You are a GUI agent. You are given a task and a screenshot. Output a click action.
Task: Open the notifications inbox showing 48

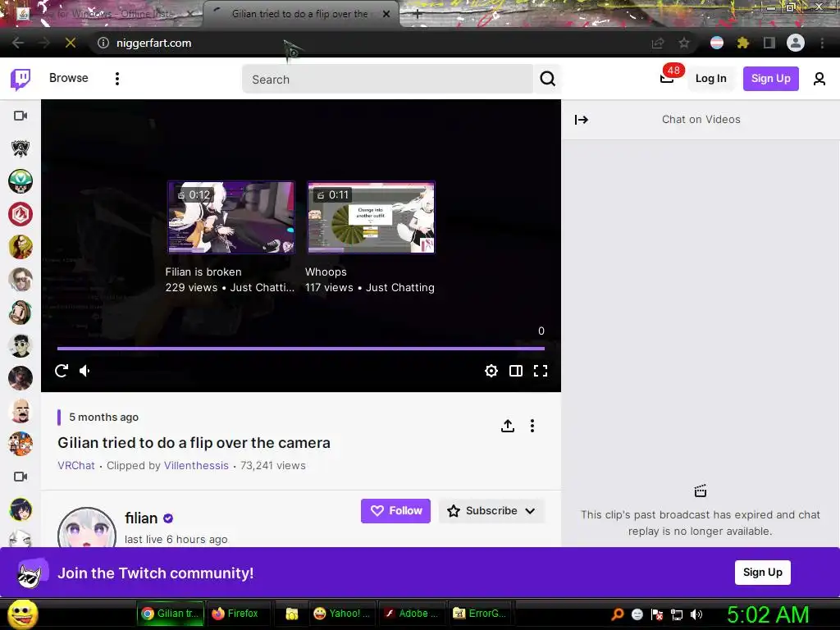tap(669, 76)
